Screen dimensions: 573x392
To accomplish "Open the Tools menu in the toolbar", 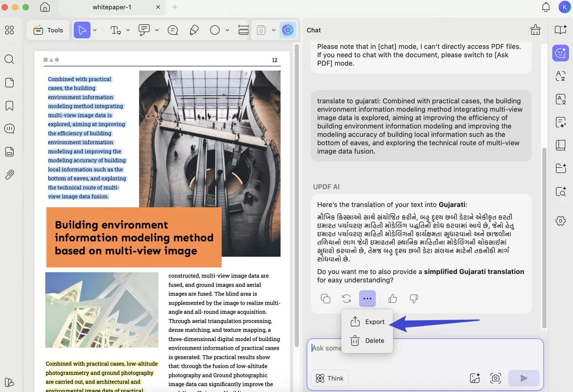I will 48,30.
